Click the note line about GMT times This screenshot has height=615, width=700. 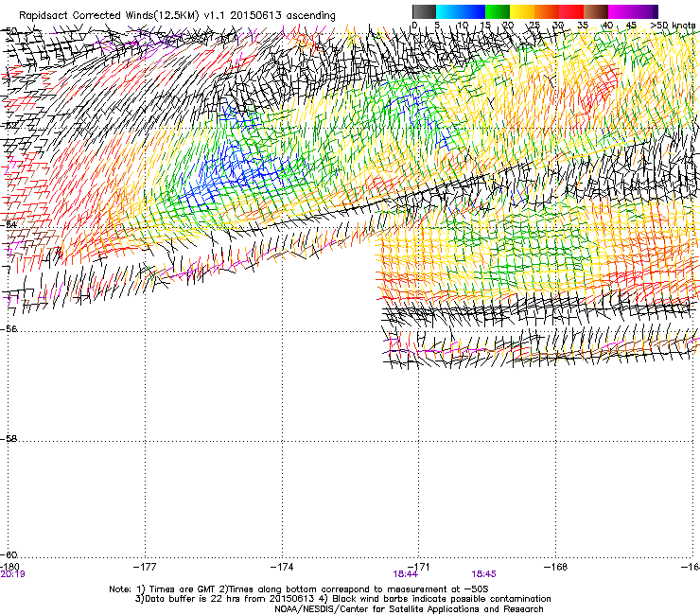click(299, 589)
